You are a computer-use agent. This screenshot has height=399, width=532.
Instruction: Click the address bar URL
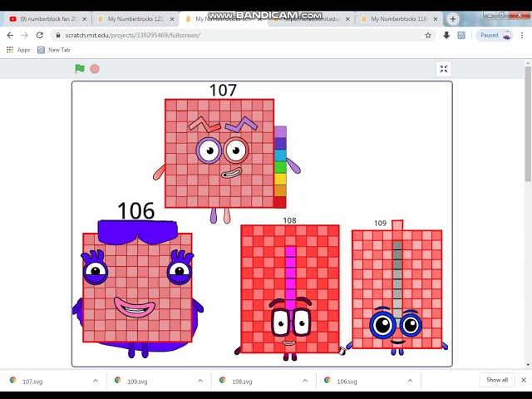coord(133,35)
